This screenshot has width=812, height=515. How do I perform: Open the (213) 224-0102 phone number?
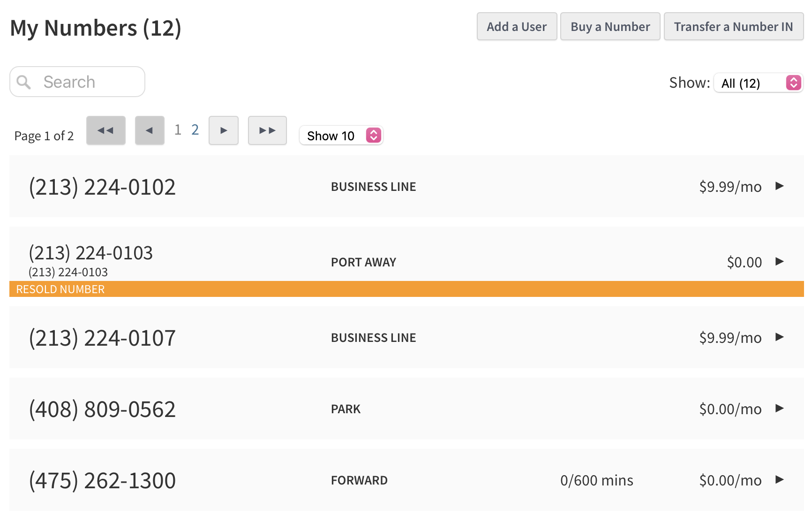[x=102, y=187]
